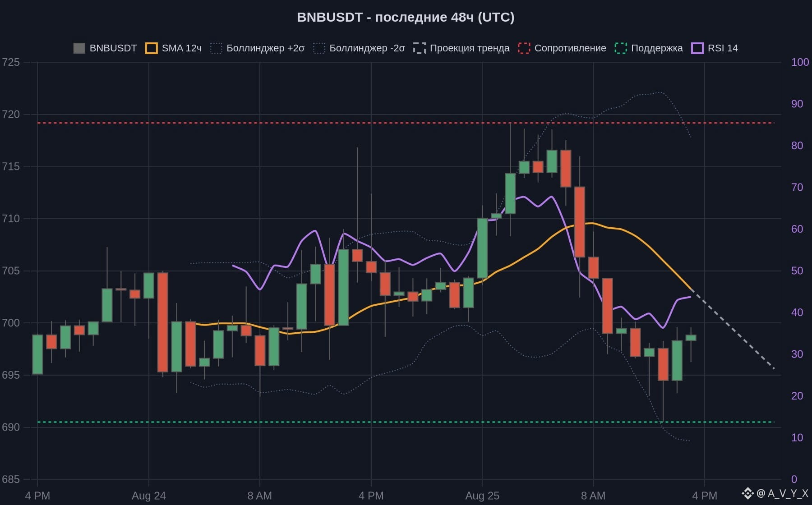This screenshot has width=812, height=505.
Task: Click the 60 RSI axis label
Action: point(797,229)
